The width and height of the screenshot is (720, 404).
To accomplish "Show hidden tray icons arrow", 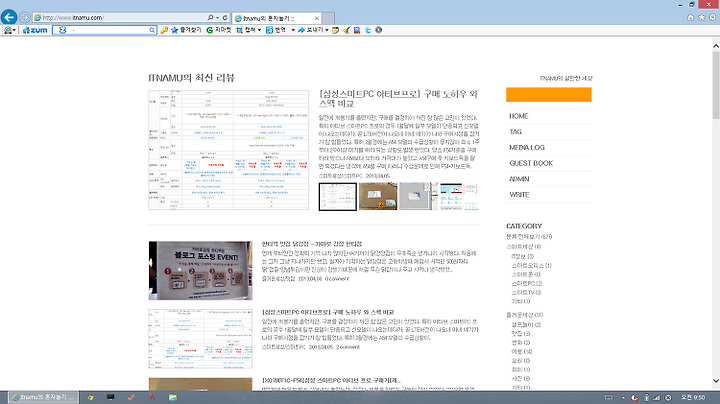I will tap(623, 398).
